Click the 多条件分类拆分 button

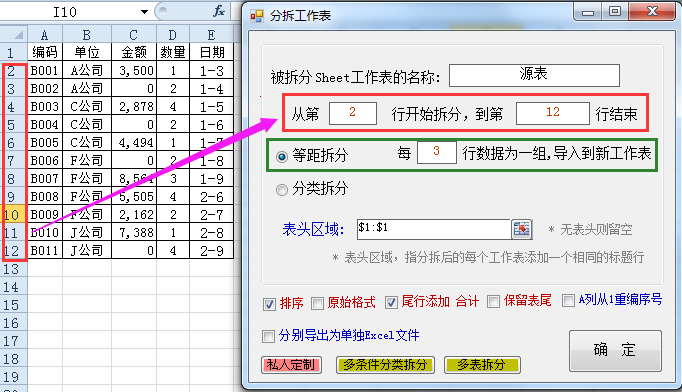click(385, 365)
